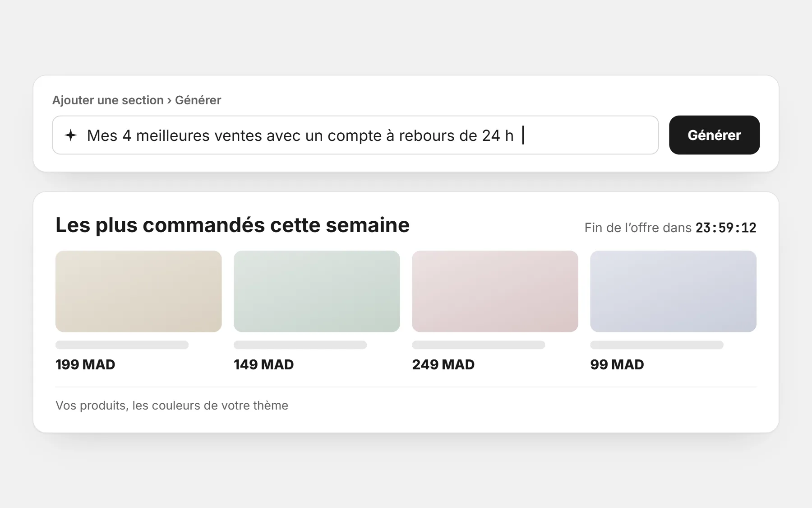Open the green product thumbnail at 149 MAD
Image resolution: width=812 pixels, height=508 pixels.
(317, 291)
